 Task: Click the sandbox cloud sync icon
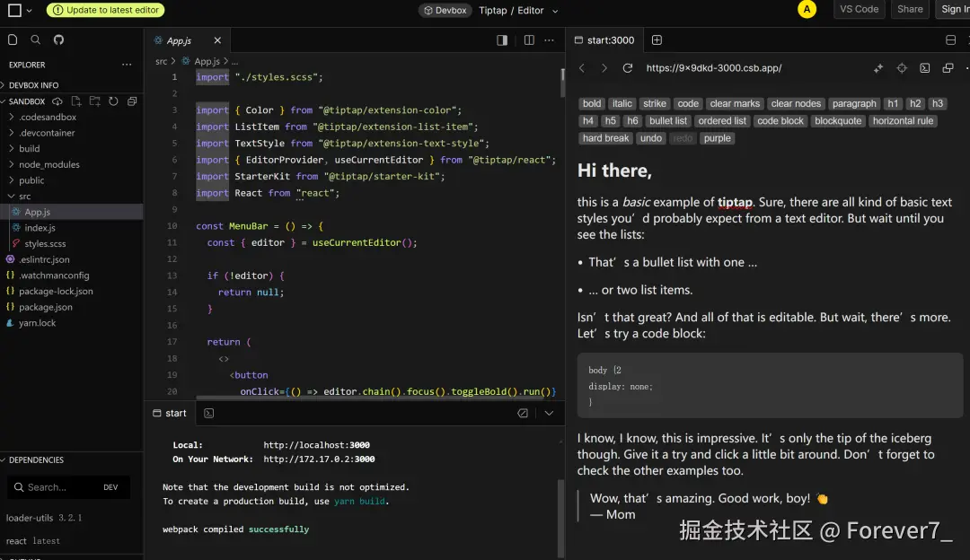point(57,101)
